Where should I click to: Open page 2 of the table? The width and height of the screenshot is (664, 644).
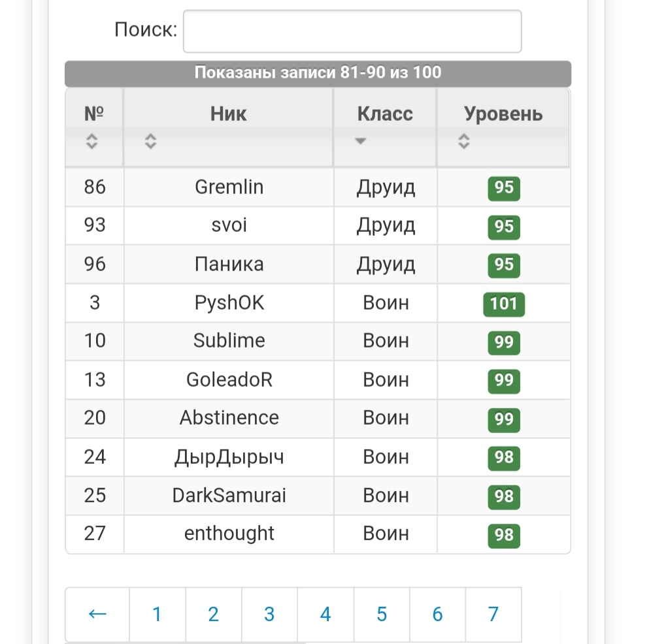pyautogui.click(x=213, y=614)
